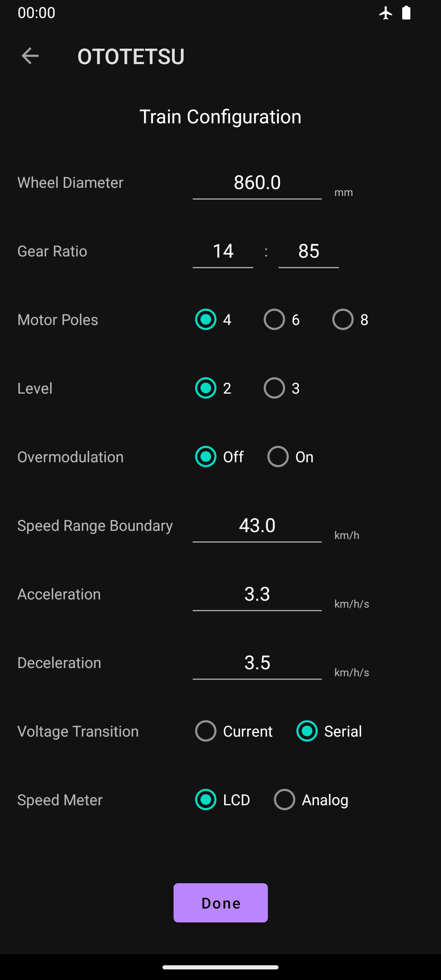Tap the airplane mode status icon
This screenshot has height=980, width=441.
pos(385,13)
